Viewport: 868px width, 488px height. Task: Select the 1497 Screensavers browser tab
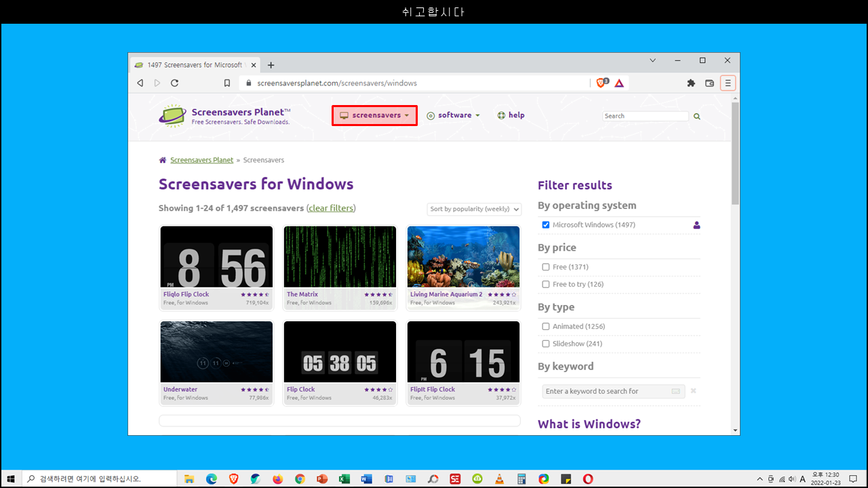tap(194, 65)
